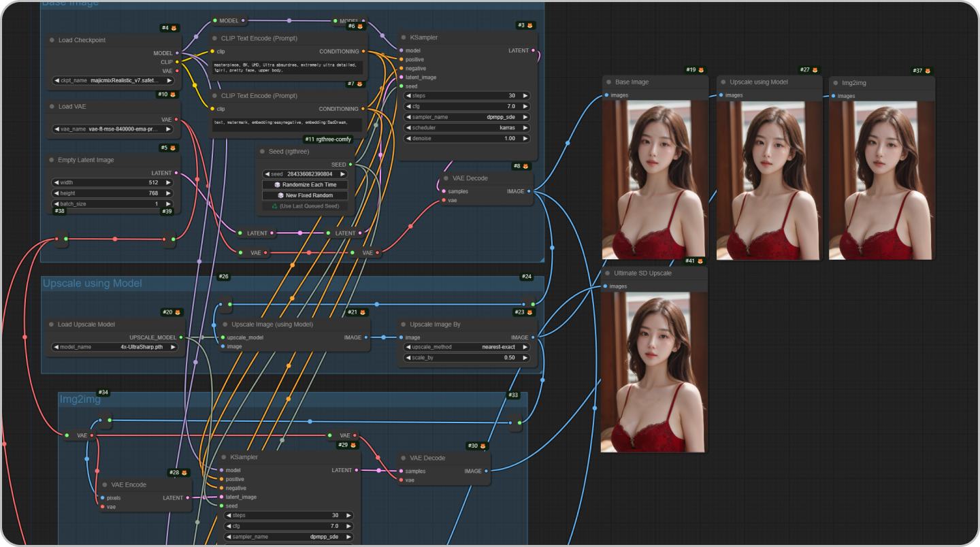Click the New Fixed Random button
Image resolution: width=980 pixels, height=547 pixels.
coord(305,195)
